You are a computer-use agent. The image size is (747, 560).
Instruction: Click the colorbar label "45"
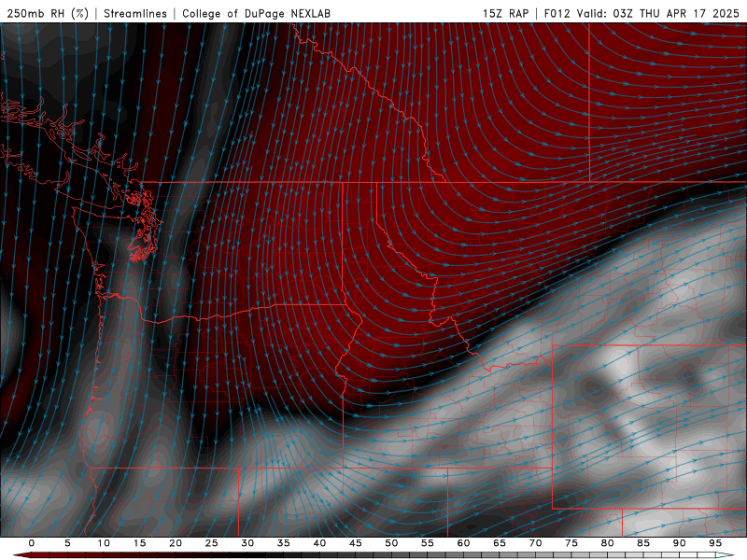click(356, 543)
